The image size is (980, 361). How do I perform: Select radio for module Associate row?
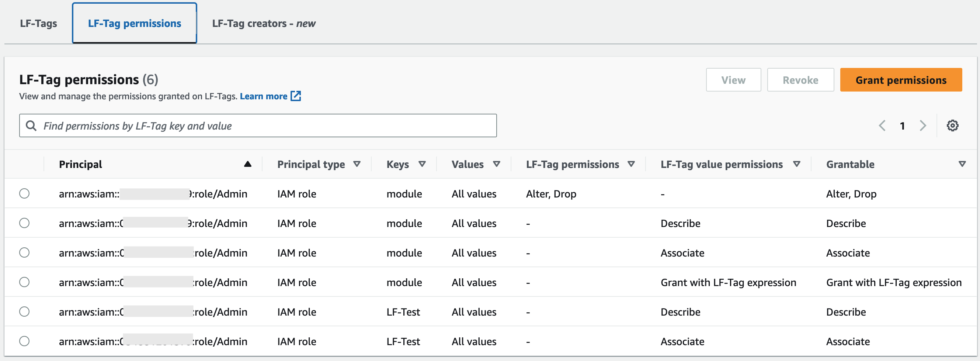[24, 252]
